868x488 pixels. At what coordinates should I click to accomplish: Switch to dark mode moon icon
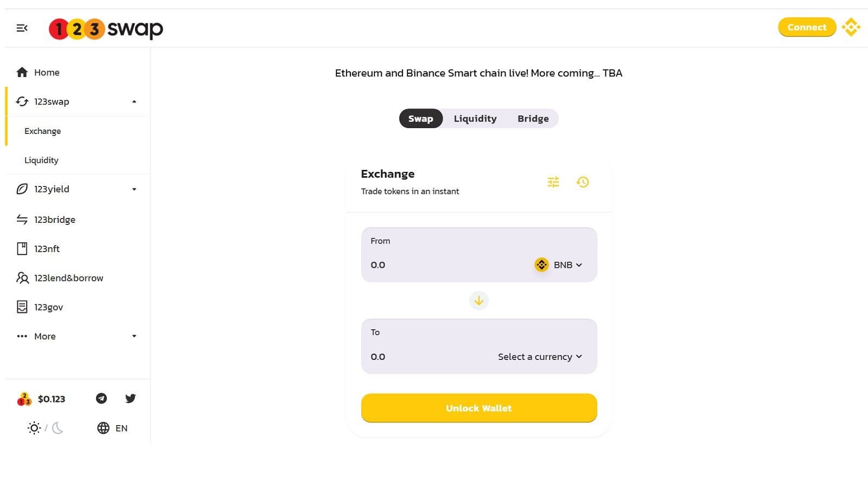58,428
